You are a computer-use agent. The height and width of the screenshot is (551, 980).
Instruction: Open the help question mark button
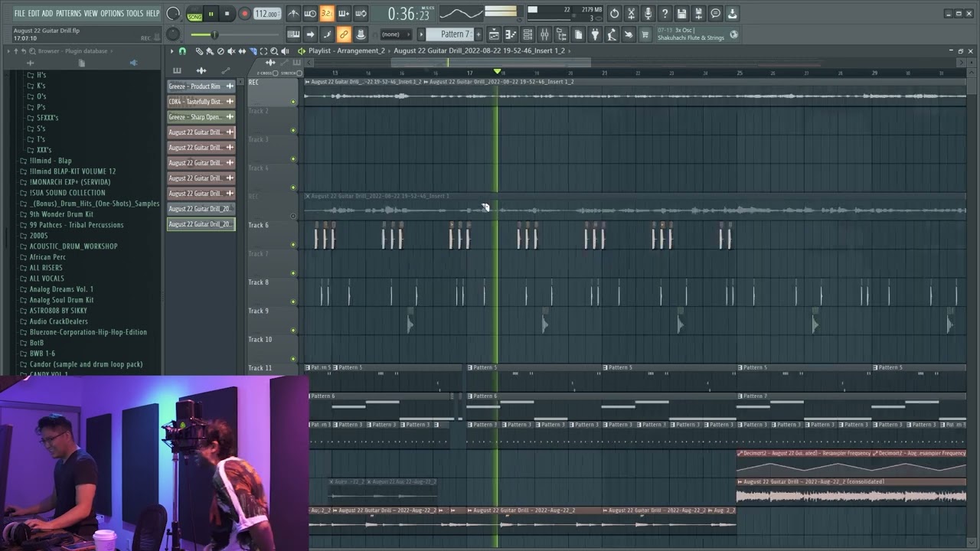(x=665, y=14)
